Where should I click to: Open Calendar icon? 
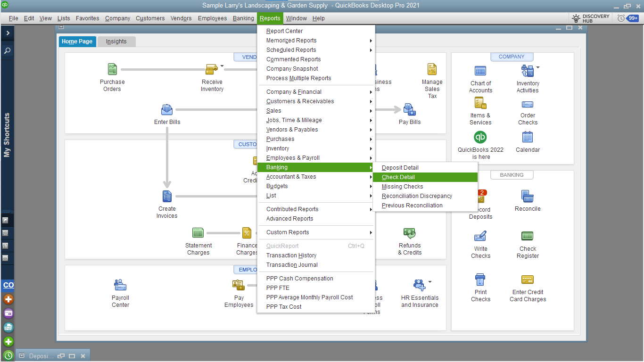pos(528,137)
